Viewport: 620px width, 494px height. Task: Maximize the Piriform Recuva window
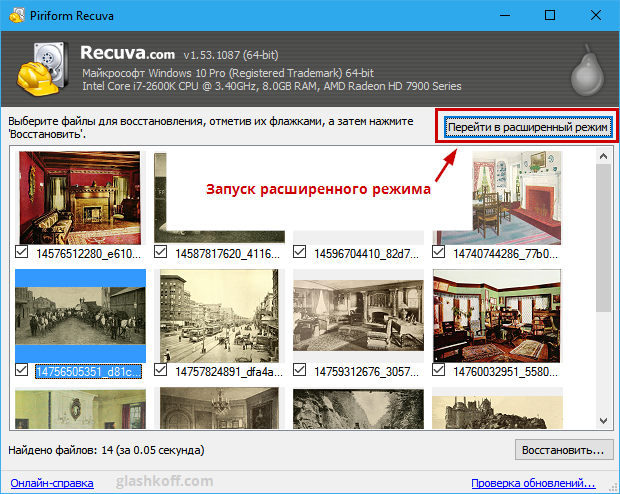coord(550,15)
